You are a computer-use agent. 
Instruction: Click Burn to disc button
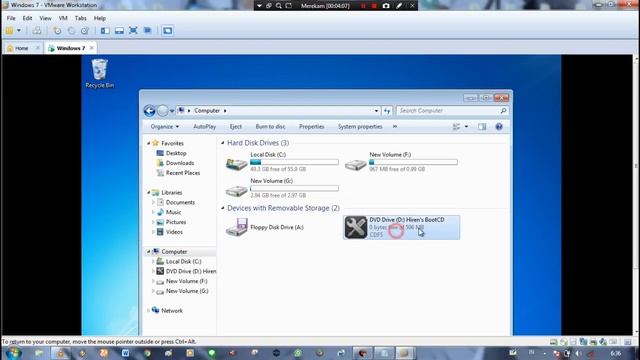[270, 127]
